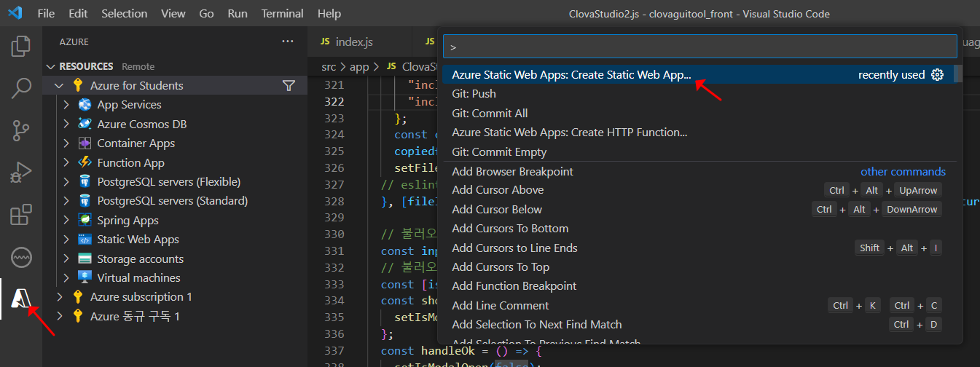Collapse the RESOURCES section
The image size is (980, 367).
pyautogui.click(x=51, y=66)
